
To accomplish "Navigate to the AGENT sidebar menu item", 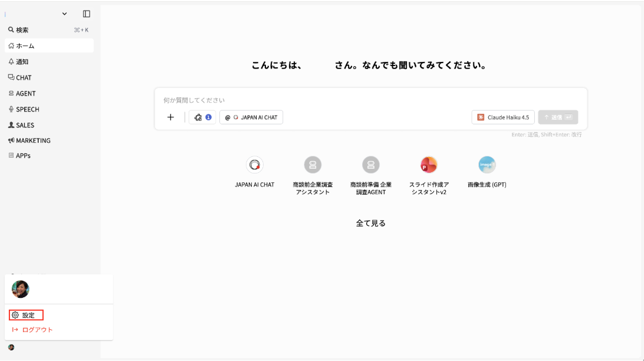I will coord(11,93).
